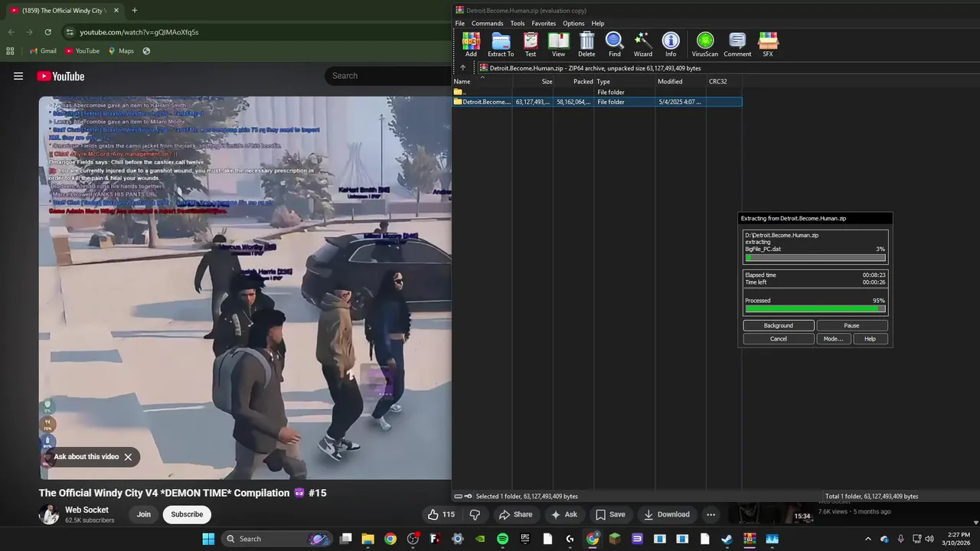Click the overall Processed 95% progress bar
The image size is (980, 551).
[815, 309]
